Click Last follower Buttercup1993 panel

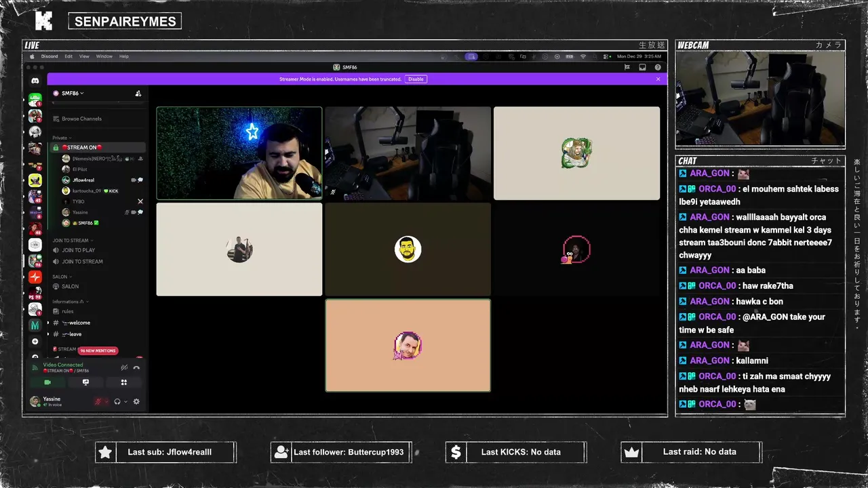point(341,452)
